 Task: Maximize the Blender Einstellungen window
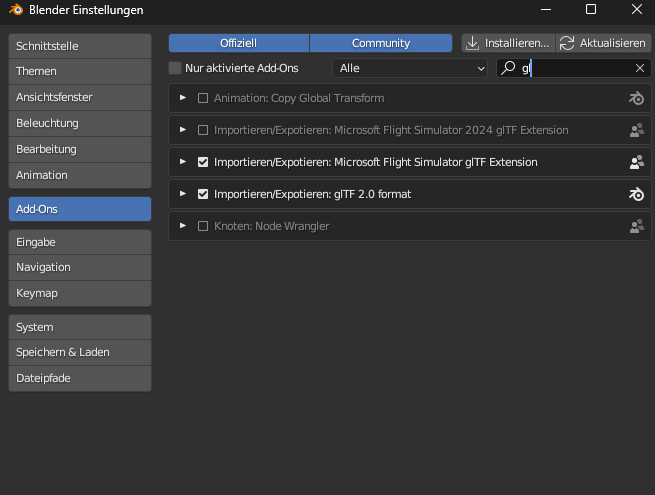pos(591,9)
